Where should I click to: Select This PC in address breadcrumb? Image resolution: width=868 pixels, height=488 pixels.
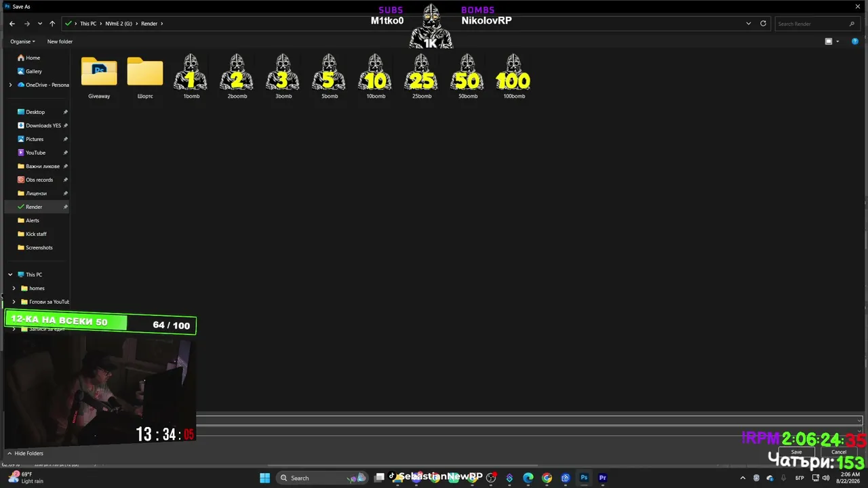point(88,24)
